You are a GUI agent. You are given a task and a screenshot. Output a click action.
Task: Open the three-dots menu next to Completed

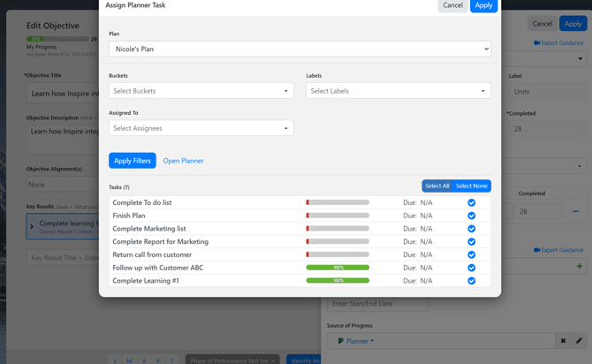click(x=575, y=212)
